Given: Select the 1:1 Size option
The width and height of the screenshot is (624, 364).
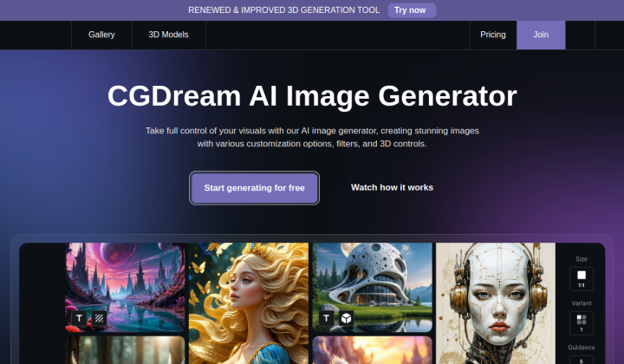Looking at the screenshot, I should point(582,279).
